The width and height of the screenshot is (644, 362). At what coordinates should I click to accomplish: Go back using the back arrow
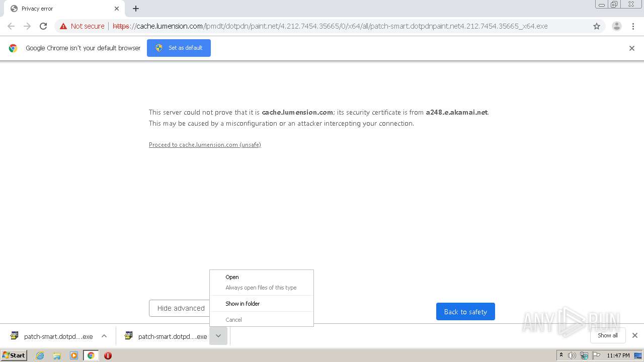11,26
